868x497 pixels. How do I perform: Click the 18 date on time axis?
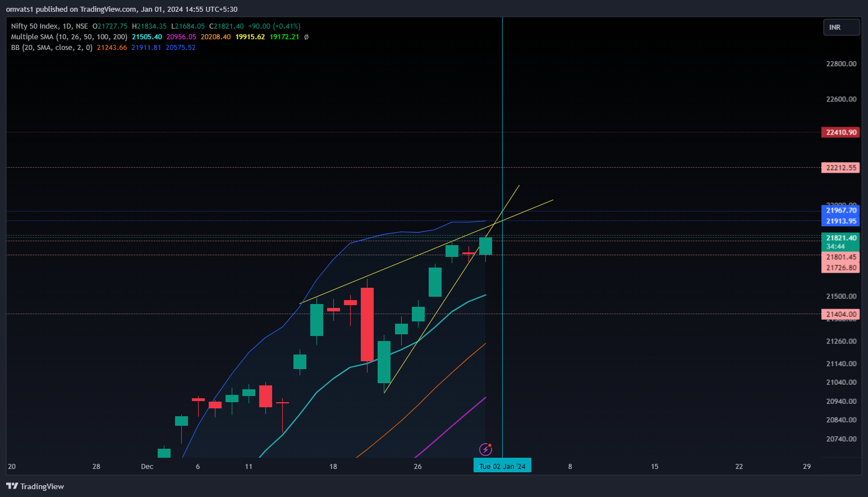pos(333,467)
